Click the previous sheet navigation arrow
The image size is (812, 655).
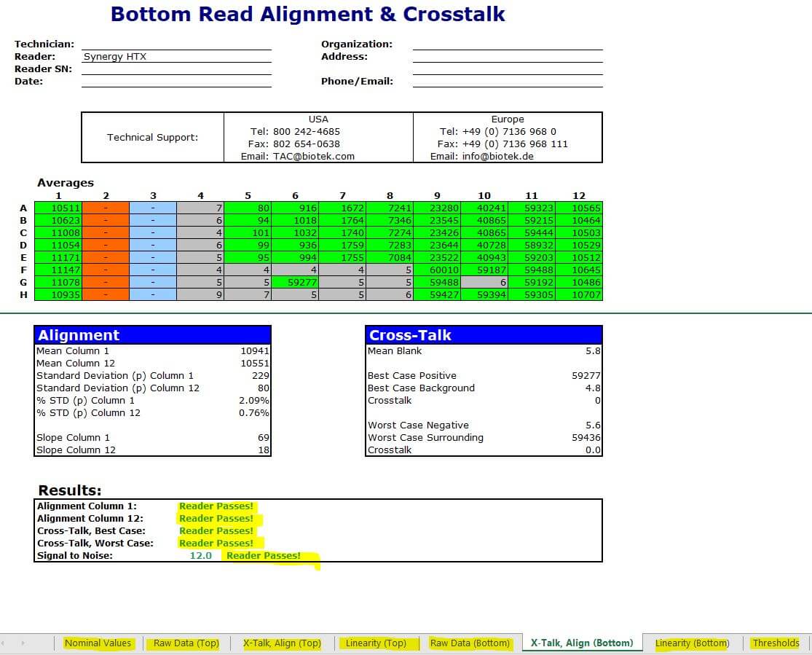tap(6, 643)
